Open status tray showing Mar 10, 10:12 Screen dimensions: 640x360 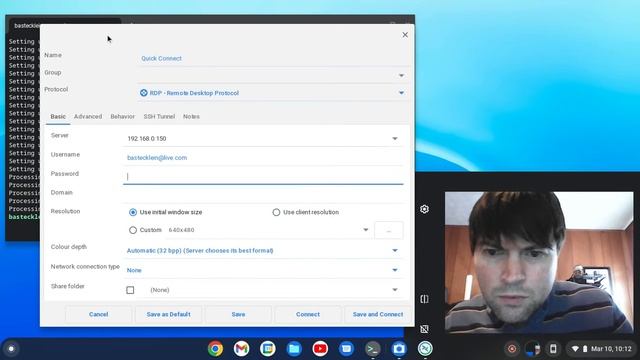[602, 349]
